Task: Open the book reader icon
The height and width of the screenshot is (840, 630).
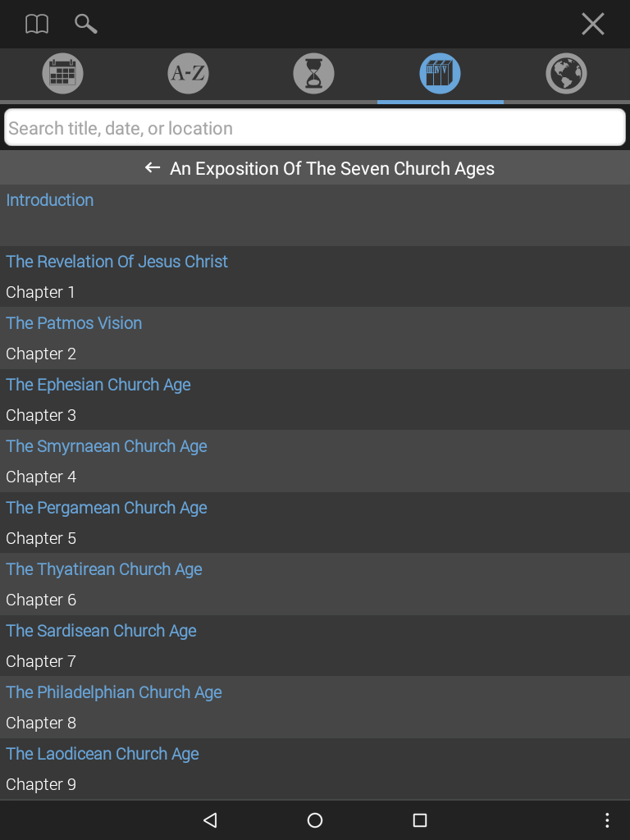Action: [37, 24]
